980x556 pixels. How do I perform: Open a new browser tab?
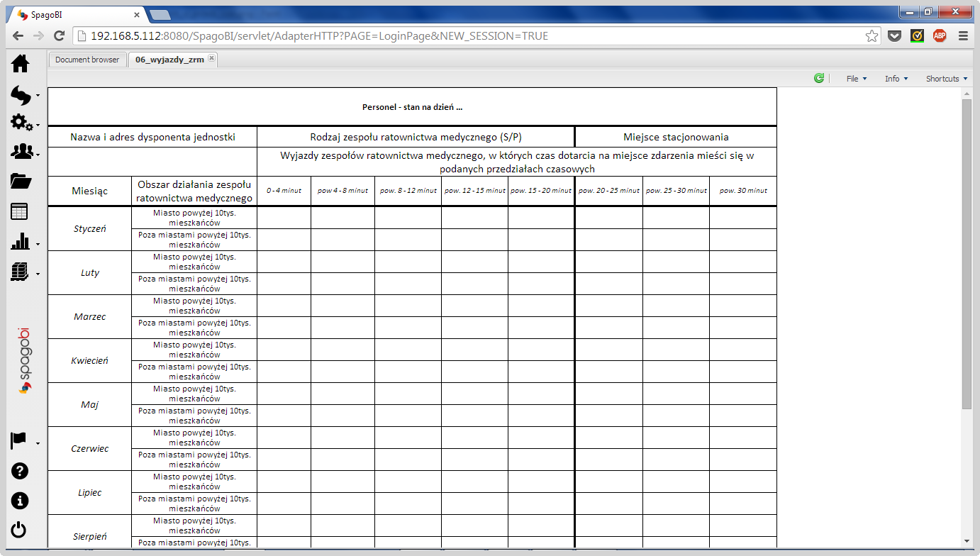pyautogui.click(x=160, y=15)
